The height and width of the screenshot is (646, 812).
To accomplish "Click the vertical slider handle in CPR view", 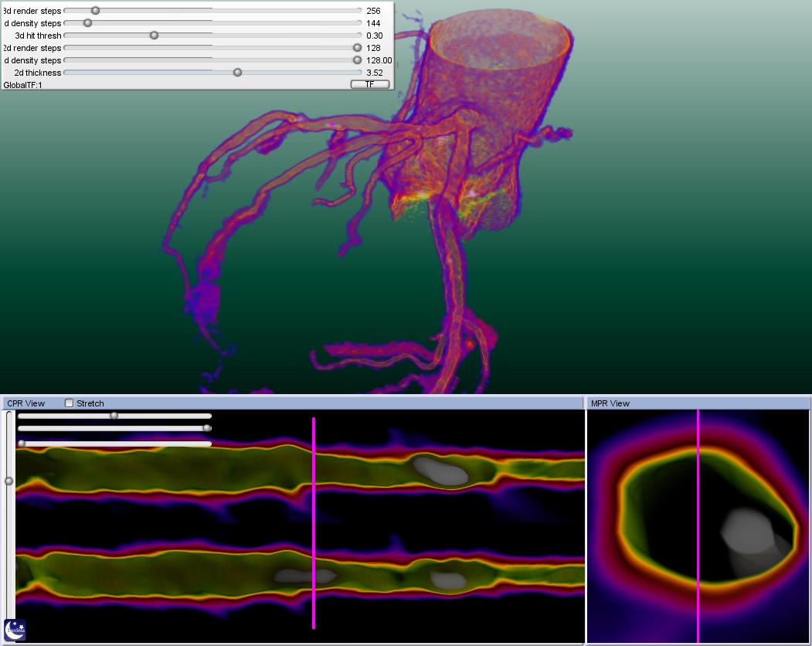I will 9,481.
